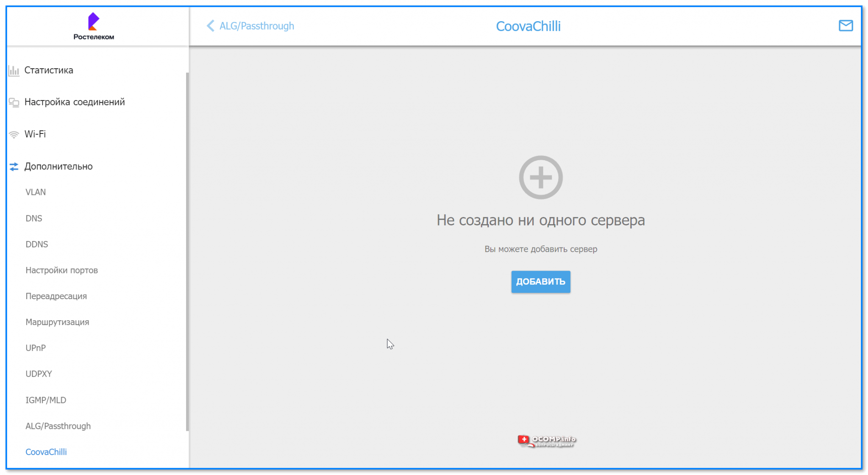
Task: Select DDNS in sidebar
Action: coord(37,244)
